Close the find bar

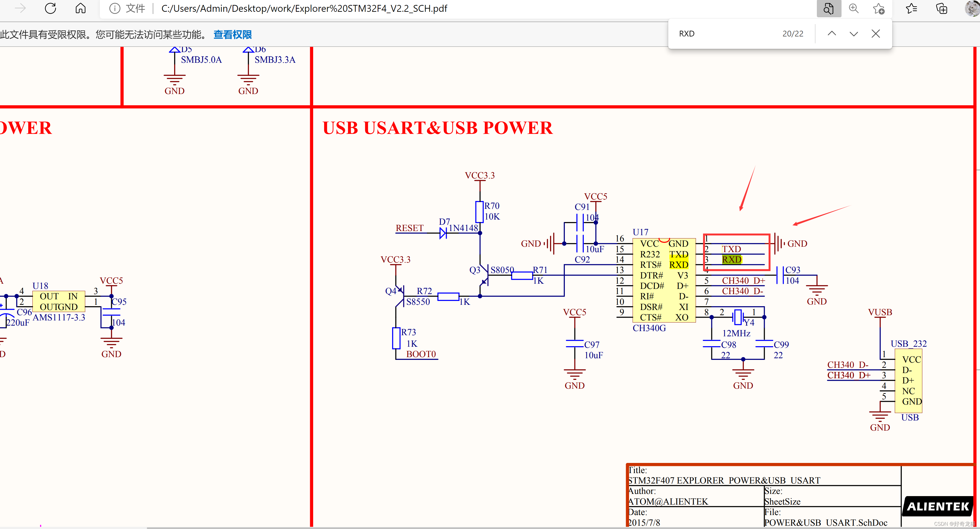(876, 33)
